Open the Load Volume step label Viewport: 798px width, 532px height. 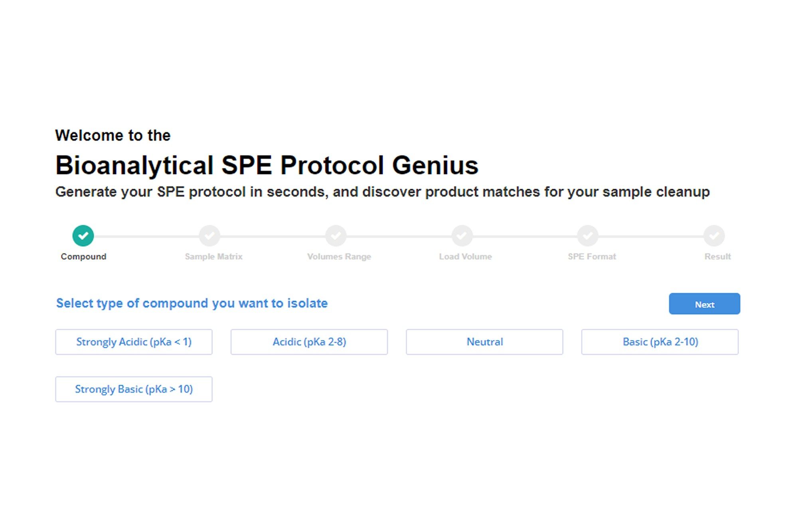pyautogui.click(x=465, y=257)
